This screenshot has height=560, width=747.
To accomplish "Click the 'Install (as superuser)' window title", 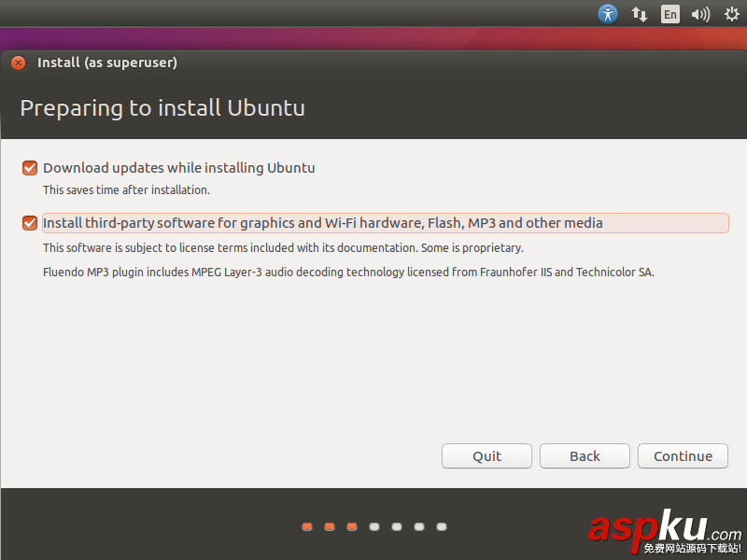I will point(107,63).
